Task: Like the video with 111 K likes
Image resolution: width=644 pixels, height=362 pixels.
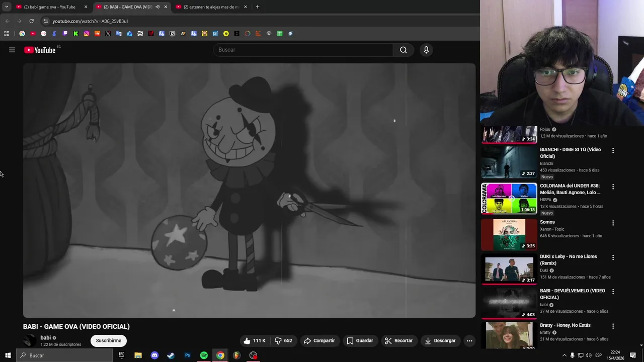Action: coord(255,340)
